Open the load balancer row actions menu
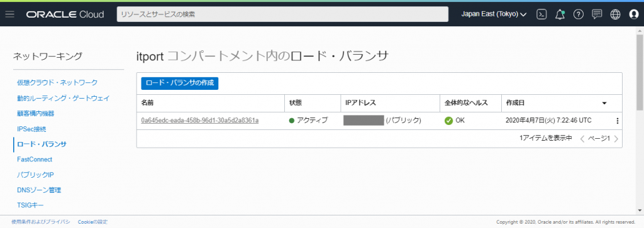This screenshot has width=644, height=228. pos(617,121)
